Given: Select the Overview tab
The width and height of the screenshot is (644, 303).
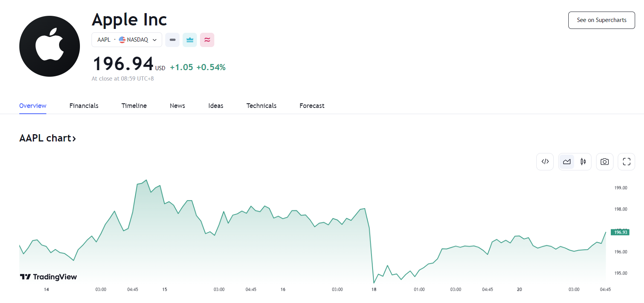Looking at the screenshot, I should 33,106.
